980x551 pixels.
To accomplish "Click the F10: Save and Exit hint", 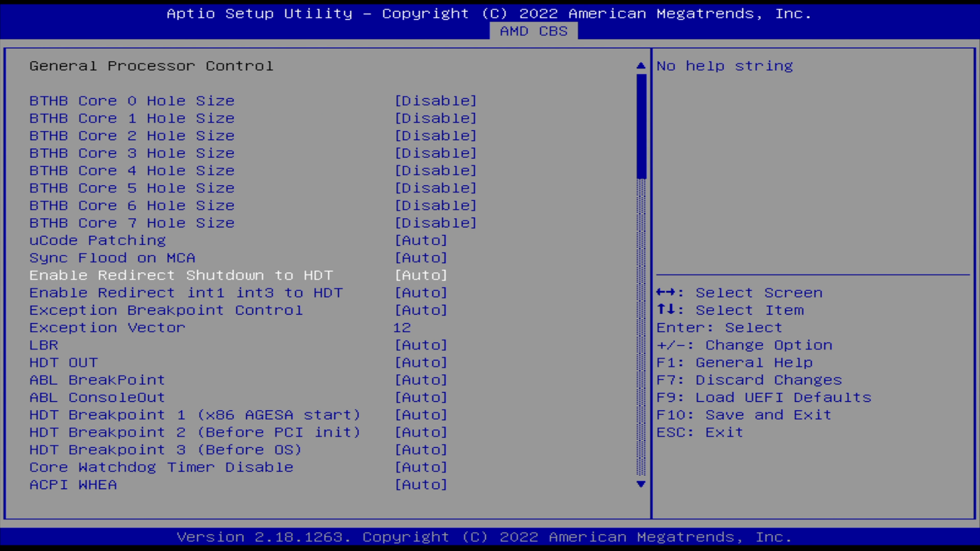I will 744,415.
